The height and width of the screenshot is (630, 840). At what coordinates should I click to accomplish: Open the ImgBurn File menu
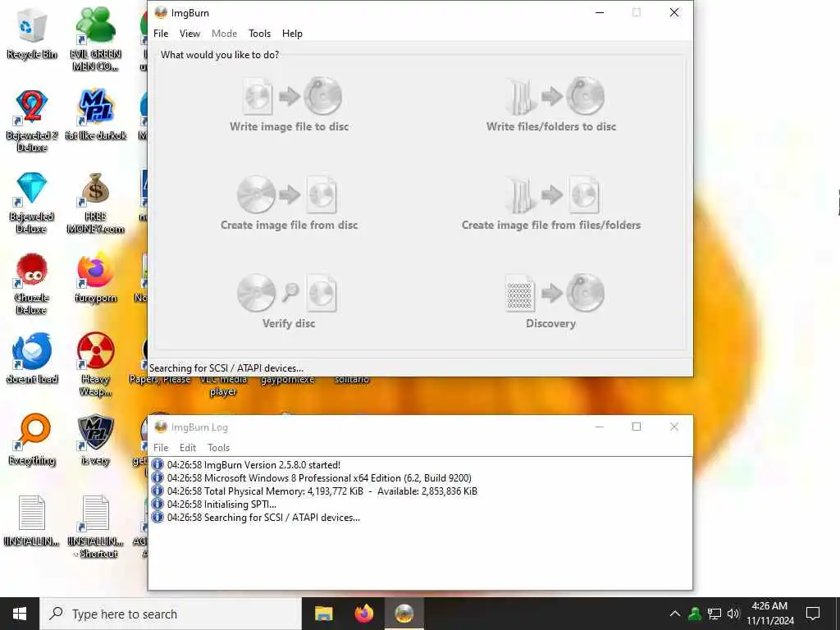tap(161, 33)
